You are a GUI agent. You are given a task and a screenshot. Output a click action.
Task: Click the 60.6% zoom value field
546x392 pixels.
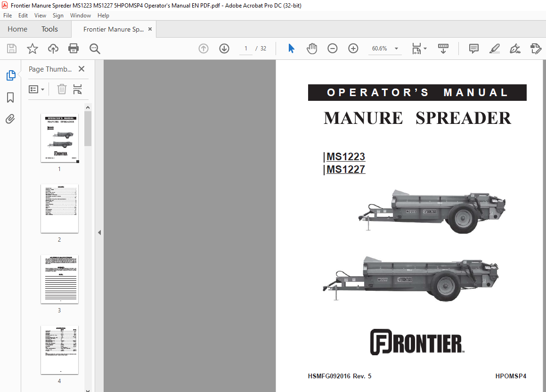tap(380, 49)
